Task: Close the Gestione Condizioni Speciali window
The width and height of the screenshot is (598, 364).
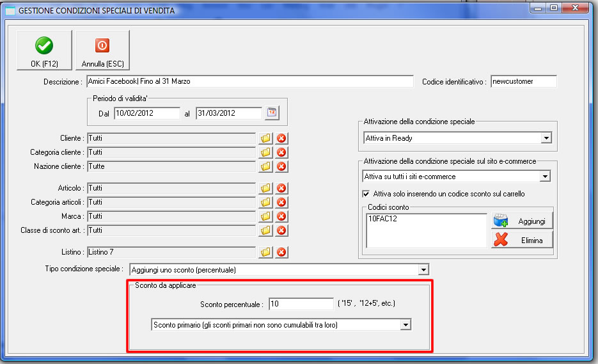Action: coord(575,8)
